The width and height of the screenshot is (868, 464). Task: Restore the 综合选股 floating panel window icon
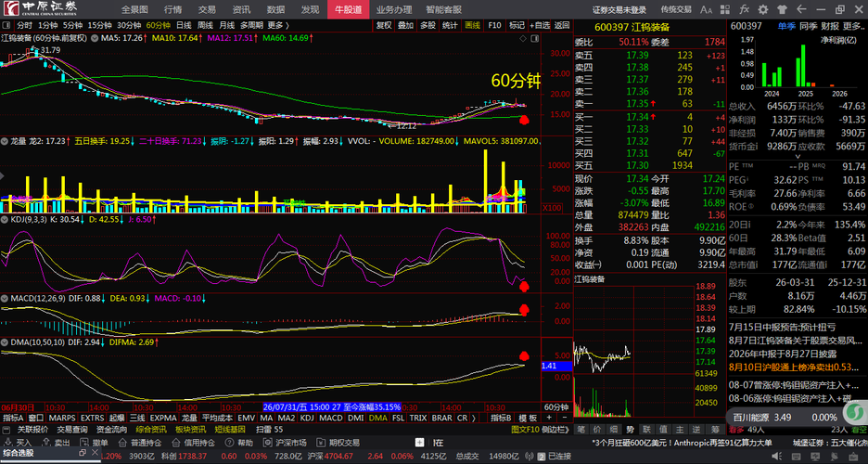click(x=83, y=452)
